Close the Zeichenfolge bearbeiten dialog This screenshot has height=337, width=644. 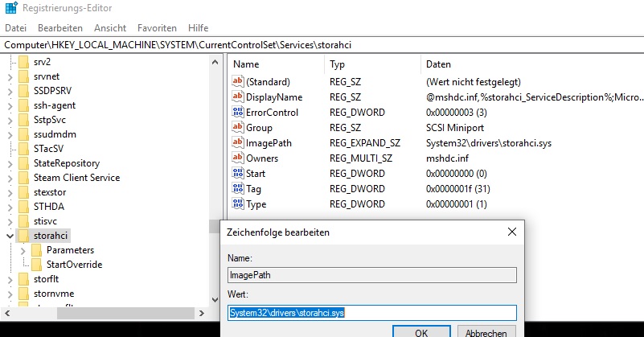tap(512, 232)
